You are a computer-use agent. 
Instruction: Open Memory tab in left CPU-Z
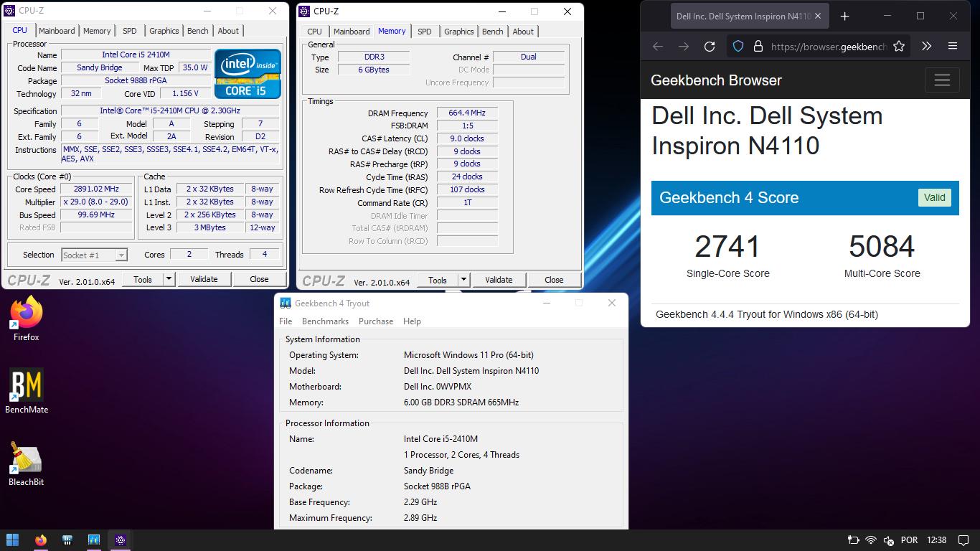97,31
